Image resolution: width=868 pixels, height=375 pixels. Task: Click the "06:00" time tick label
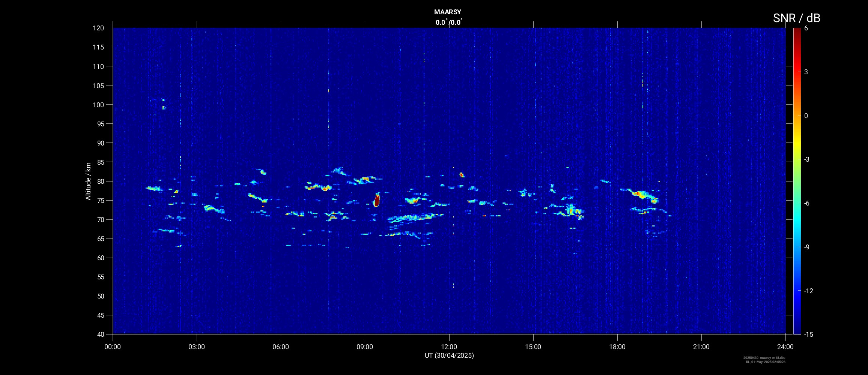point(281,347)
